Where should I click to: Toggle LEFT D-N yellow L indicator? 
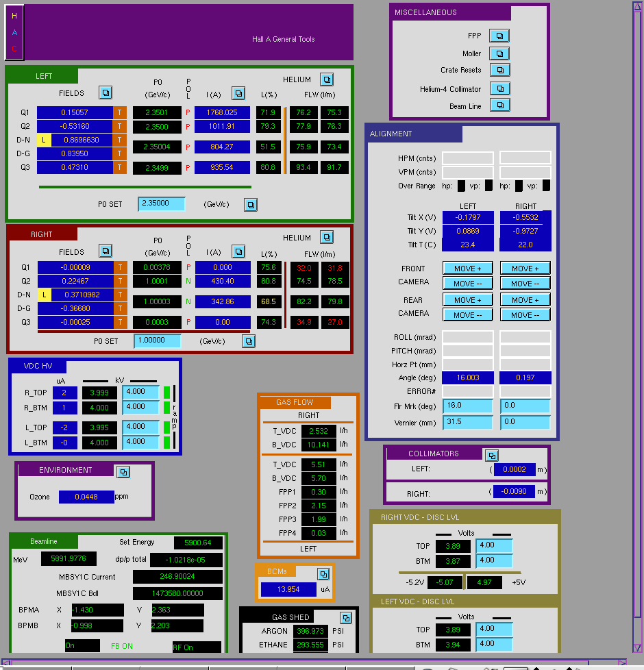(44, 140)
